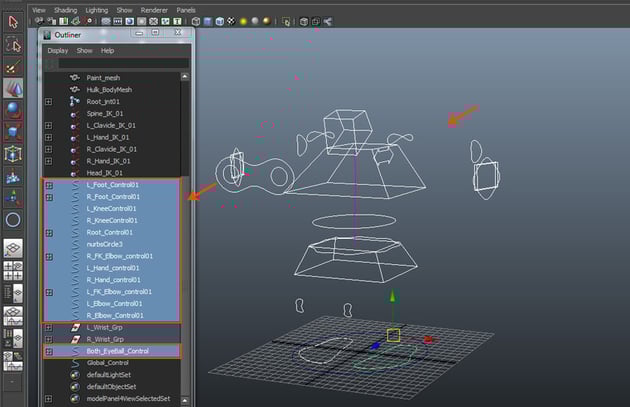Switch to the four-view pane layout icon

coord(13,272)
